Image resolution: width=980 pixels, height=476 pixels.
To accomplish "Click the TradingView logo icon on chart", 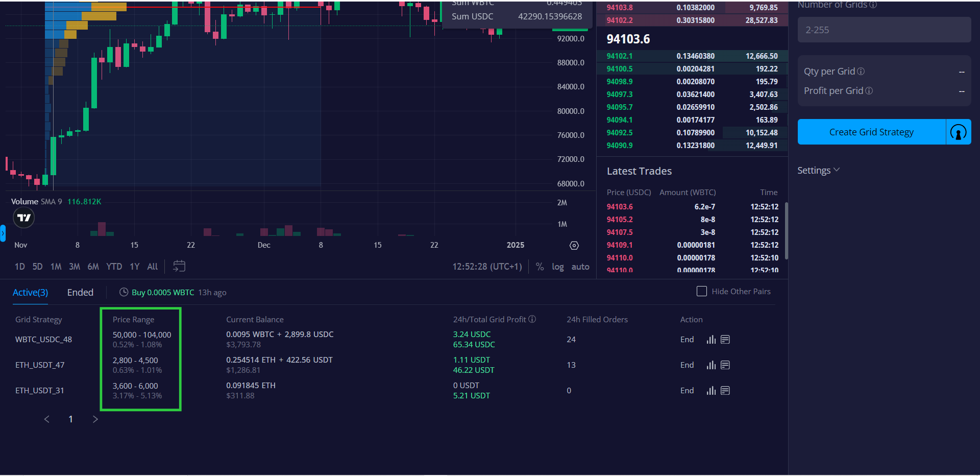I will coord(23,218).
